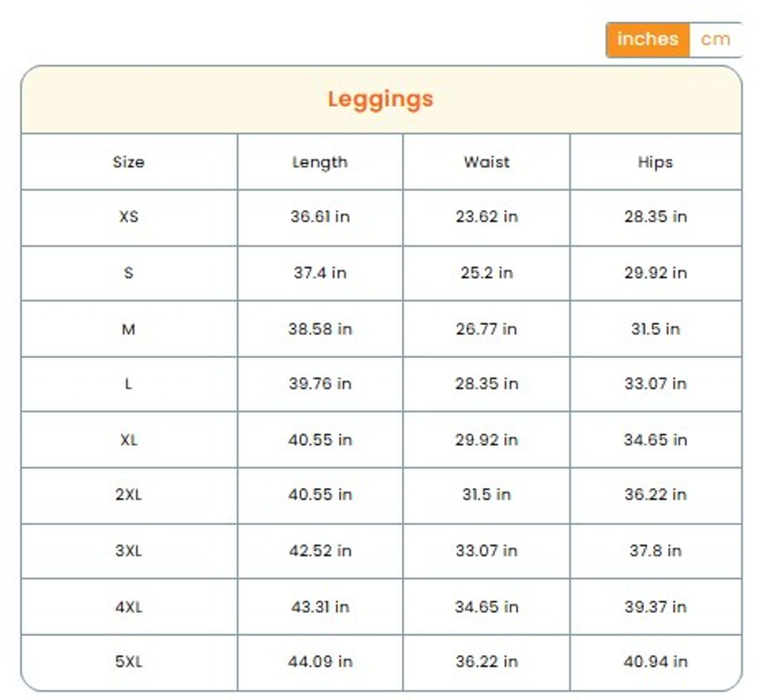The height and width of the screenshot is (700, 759).
Task: Click the 40.94 in hips cell
Action: click(x=655, y=661)
